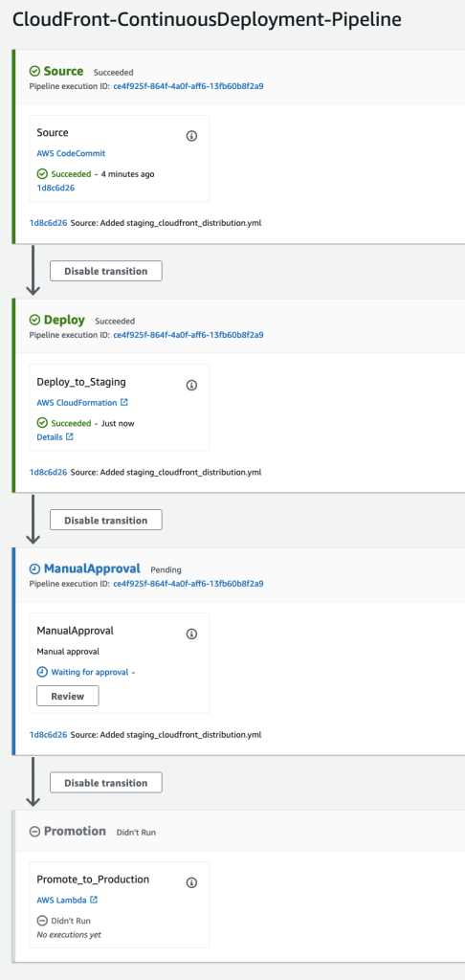Disable transition between Deploy and ManualApproval
This screenshot has width=465, height=980.
point(105,520)
